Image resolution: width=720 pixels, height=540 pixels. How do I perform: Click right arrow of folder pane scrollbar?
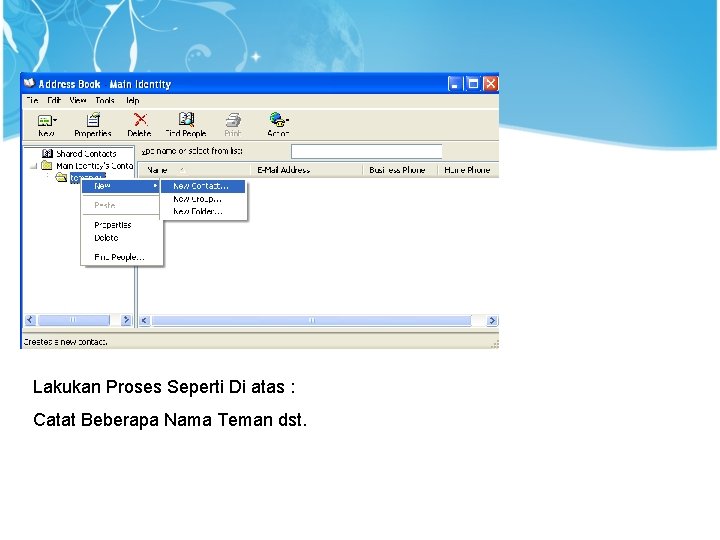(x=126, y=320)
